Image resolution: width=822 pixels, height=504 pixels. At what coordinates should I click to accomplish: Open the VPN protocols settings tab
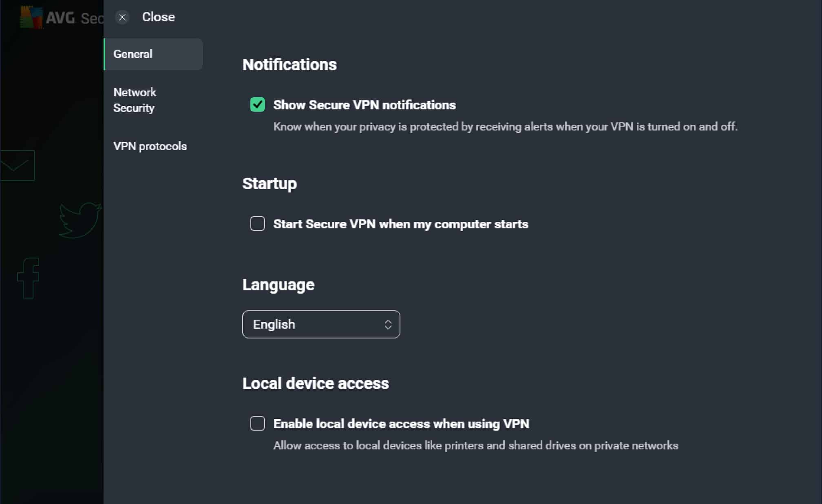coord(153,146)
